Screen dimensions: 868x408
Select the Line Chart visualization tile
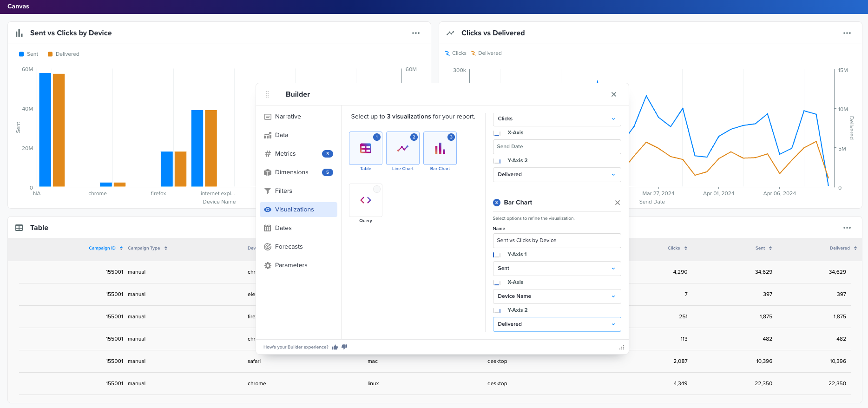pyautogui.click(x=403, y=148)
